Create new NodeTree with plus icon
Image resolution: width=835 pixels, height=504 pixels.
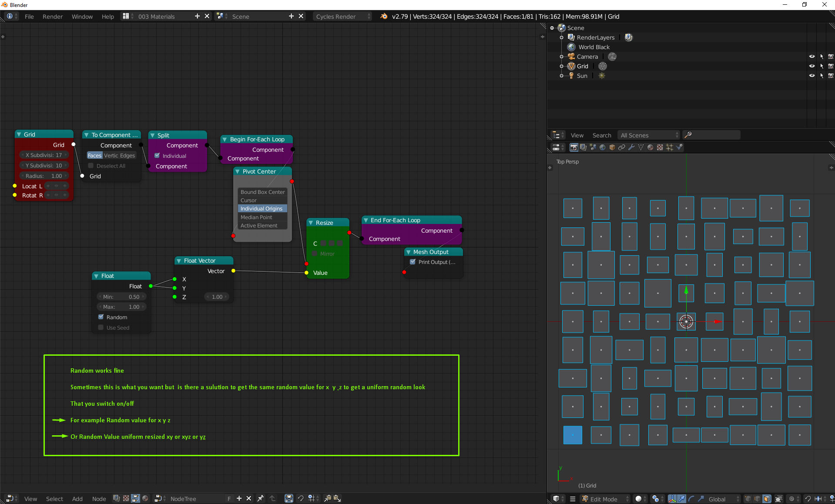[x=239, y=498]
